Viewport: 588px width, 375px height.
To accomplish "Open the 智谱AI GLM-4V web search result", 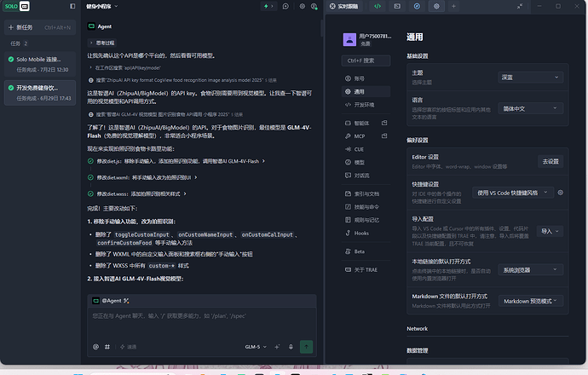I will coord(165,114).
